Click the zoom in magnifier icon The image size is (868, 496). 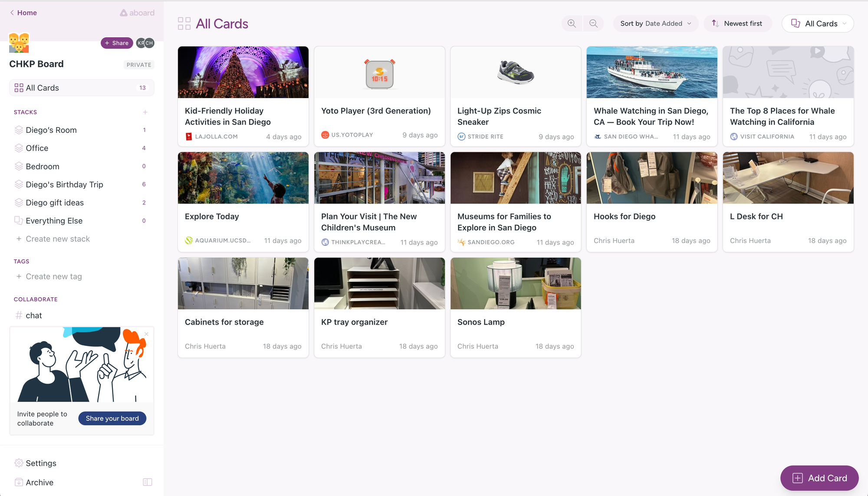572,23
